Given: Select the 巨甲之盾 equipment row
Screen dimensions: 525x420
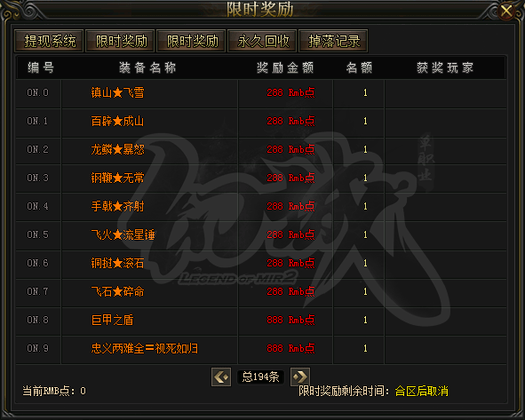Looking at the screenshot, I should pyautogui.click(x=260, y=321).
